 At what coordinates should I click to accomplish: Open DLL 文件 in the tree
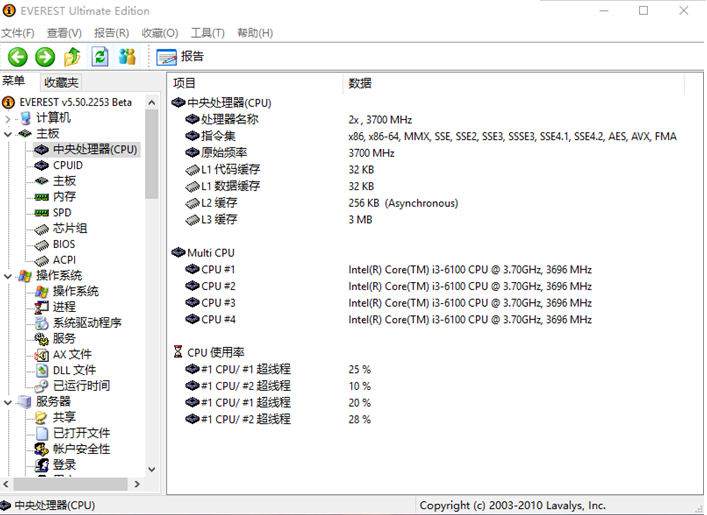[74, 370]
